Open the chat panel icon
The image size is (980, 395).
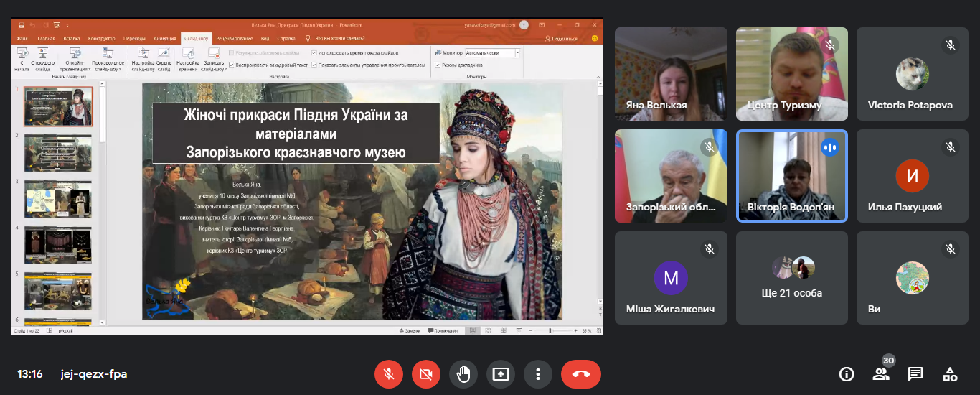pyautogui.click(x=915, y=374)
